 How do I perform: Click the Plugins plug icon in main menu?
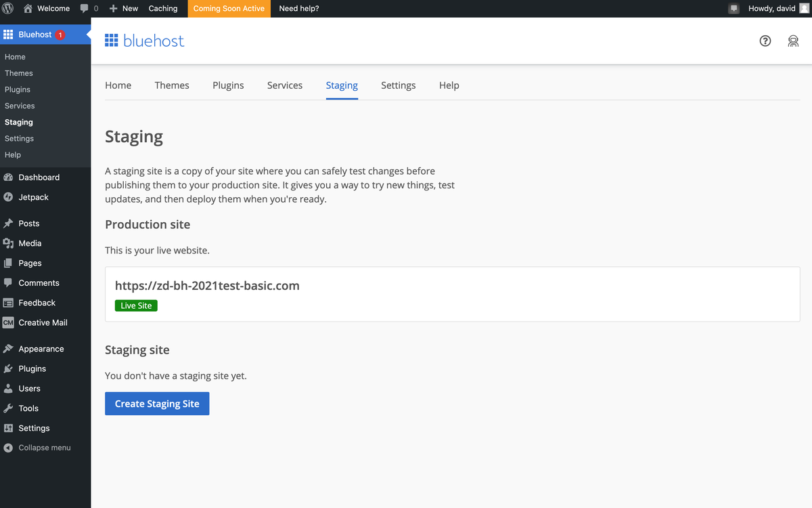point(8,368)
